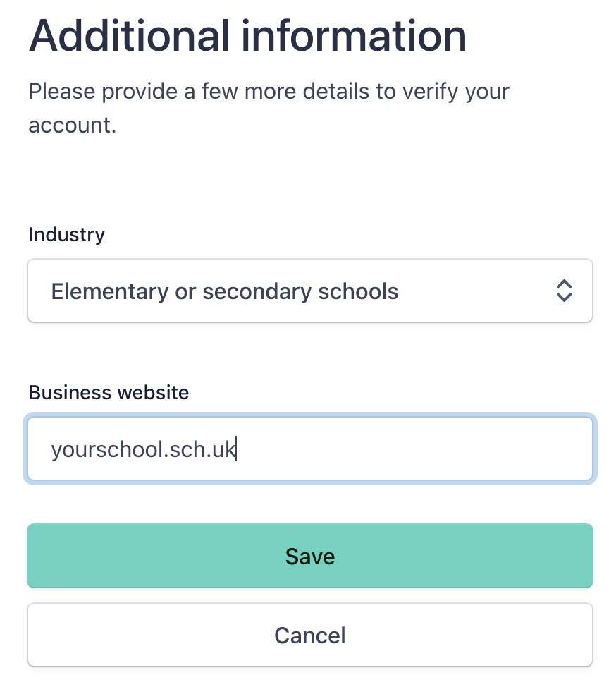Click the 'Industry' field label

(x=66, y=235)
